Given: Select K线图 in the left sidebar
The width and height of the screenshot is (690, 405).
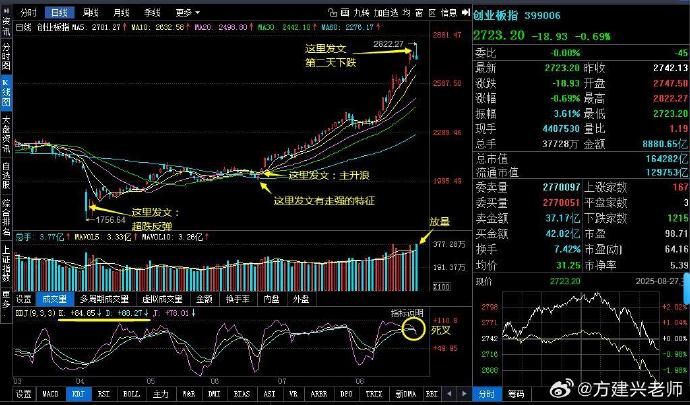Looking at the screenshot, I should tap(6, 93).
